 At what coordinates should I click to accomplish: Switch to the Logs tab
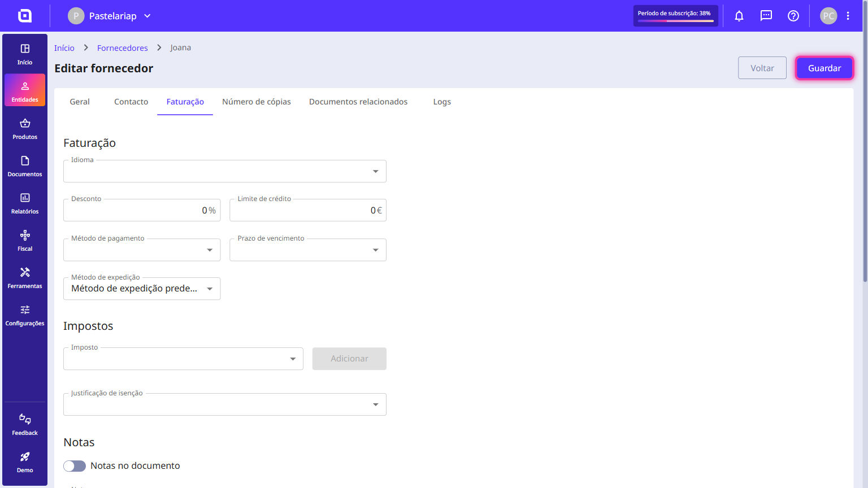tap(442, 102)
